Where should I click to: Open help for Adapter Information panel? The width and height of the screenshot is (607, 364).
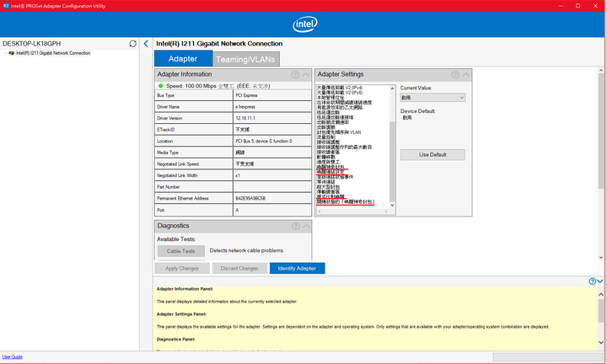(295, 75)
